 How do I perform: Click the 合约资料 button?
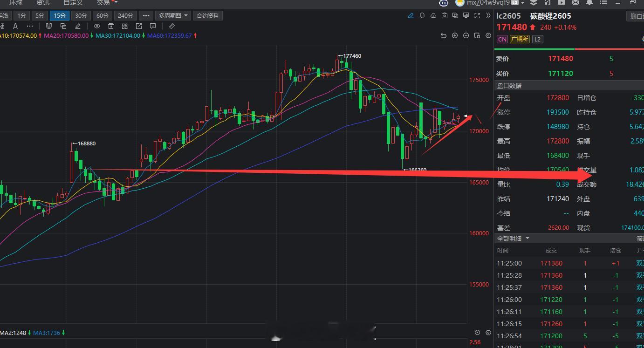pyautogui.click(x=208, y=15)
